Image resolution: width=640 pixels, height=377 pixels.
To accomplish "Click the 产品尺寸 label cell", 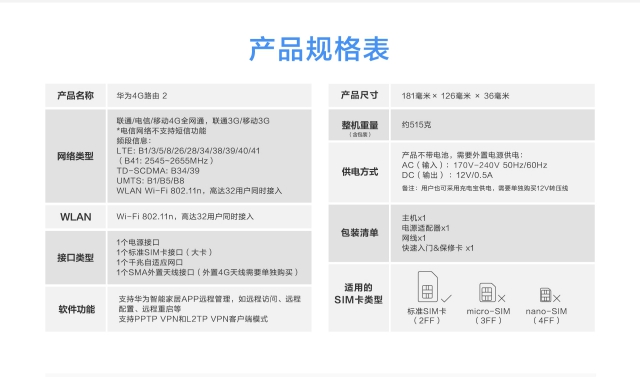I will (359, 95).
